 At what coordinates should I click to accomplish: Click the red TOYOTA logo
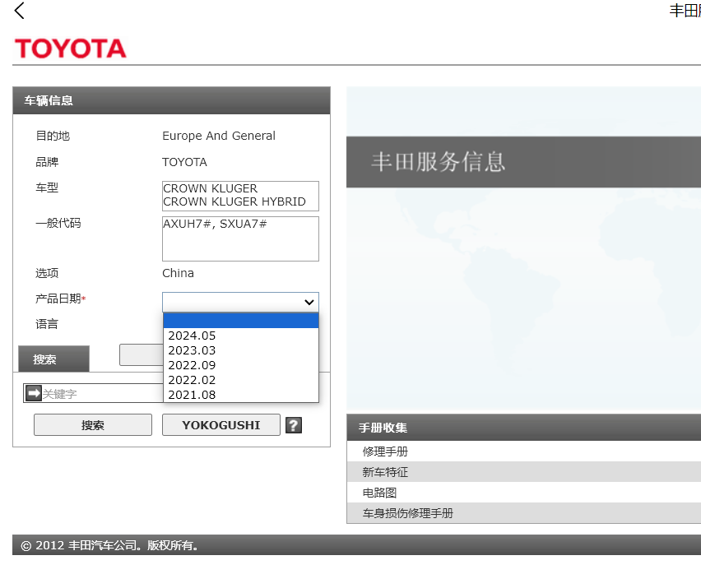70,49
